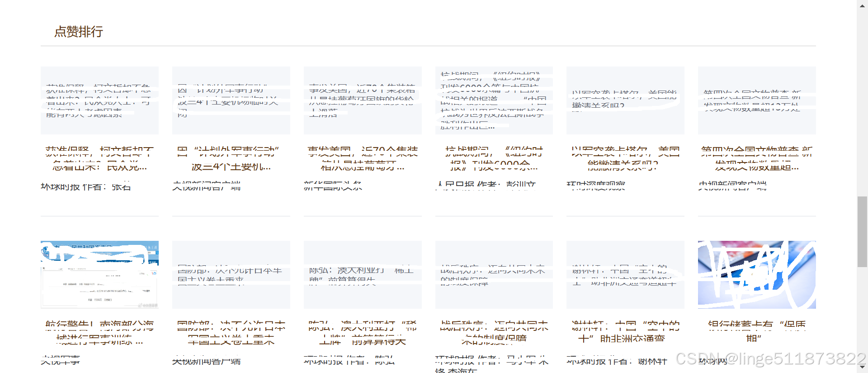Click source 央视军事 under 航行警告
Screen dimensions: 868x373
(x=61, y=360)
